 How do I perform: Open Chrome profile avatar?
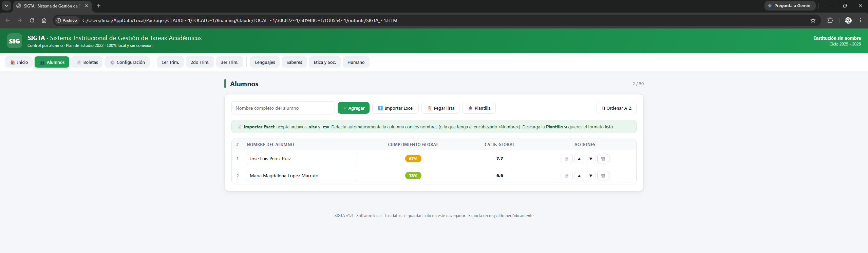(x=848, y=20)
